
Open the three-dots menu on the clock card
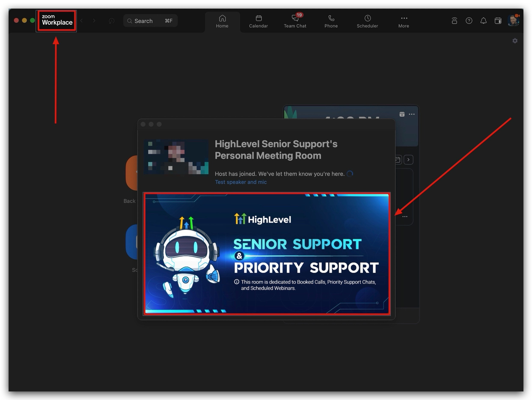tap(412, 114)
